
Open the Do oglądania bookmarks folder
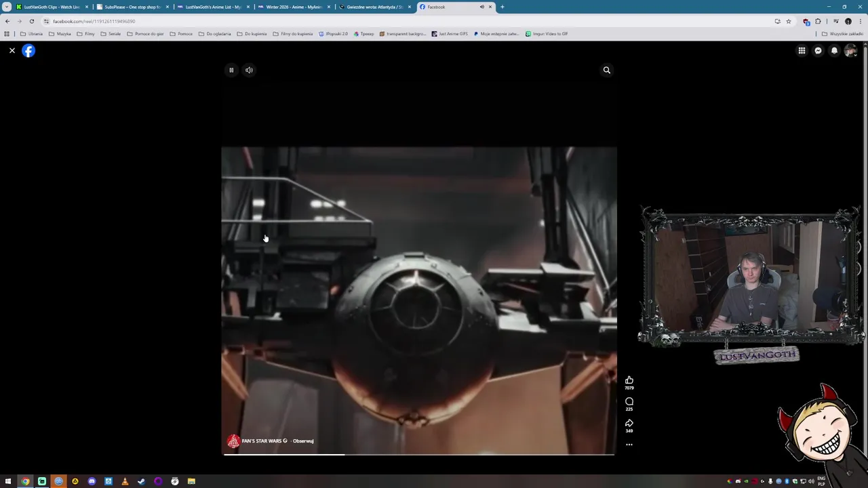point(214,34)
